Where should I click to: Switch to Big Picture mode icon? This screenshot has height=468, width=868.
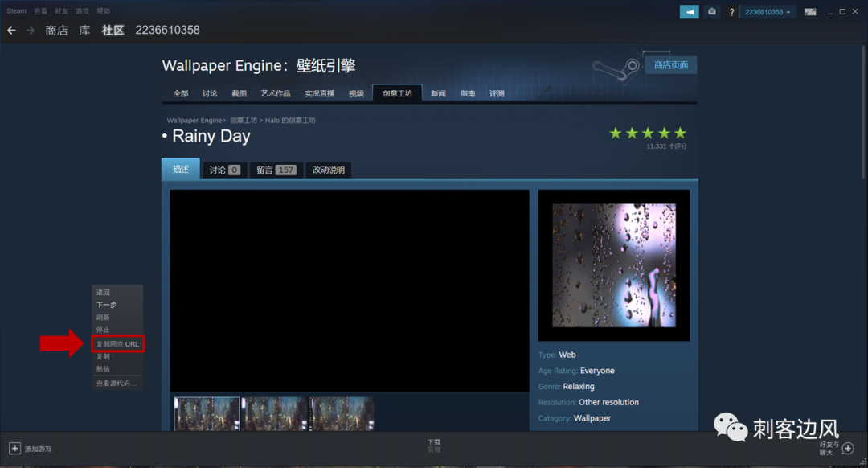[x=810, y=11]
